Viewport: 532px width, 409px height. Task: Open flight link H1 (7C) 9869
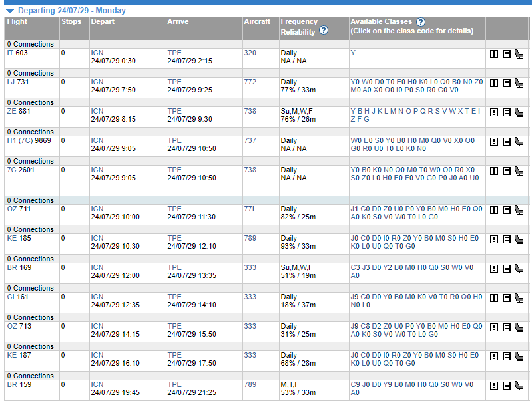29,140
